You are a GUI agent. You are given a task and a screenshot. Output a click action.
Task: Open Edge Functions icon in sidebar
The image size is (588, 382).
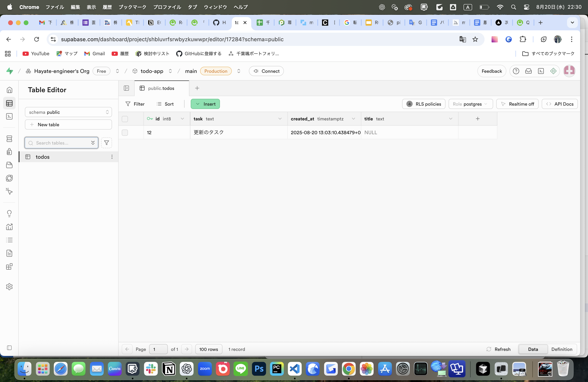9,178
